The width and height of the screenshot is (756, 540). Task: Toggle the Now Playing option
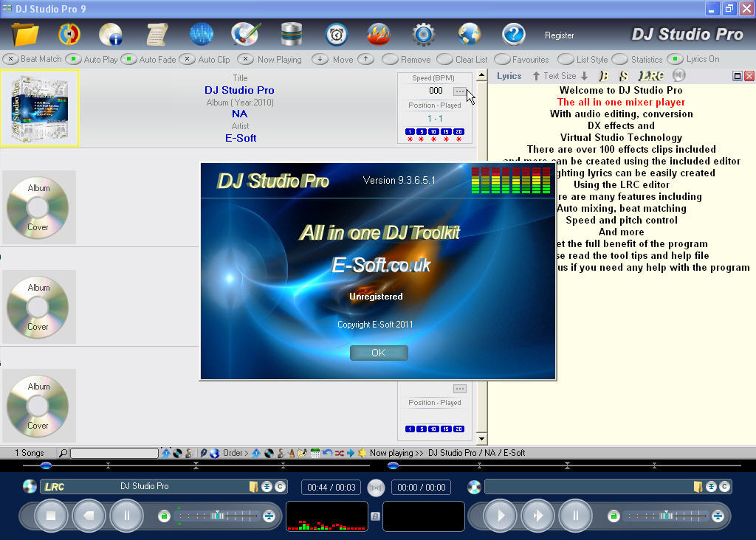point(245,59)
